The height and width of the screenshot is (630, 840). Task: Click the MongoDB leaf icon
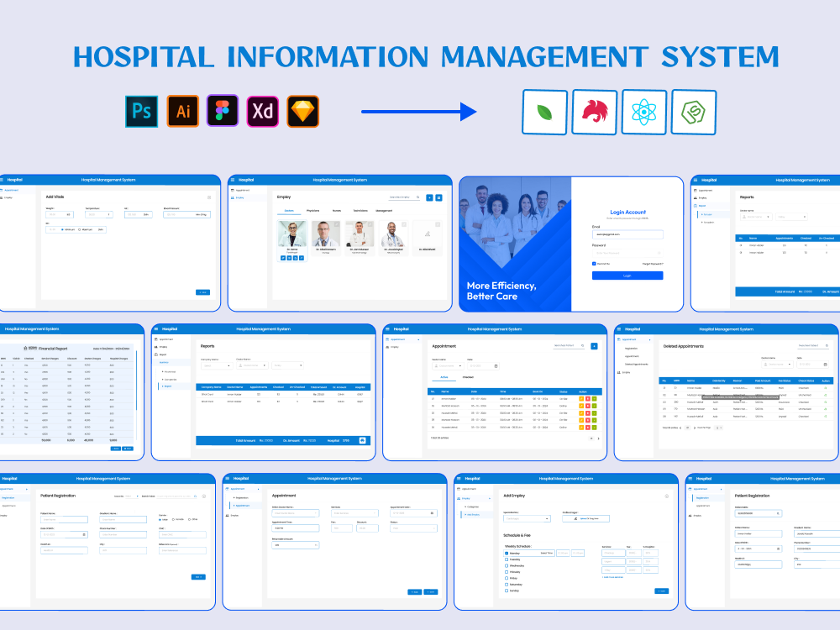tap(543, 112)
